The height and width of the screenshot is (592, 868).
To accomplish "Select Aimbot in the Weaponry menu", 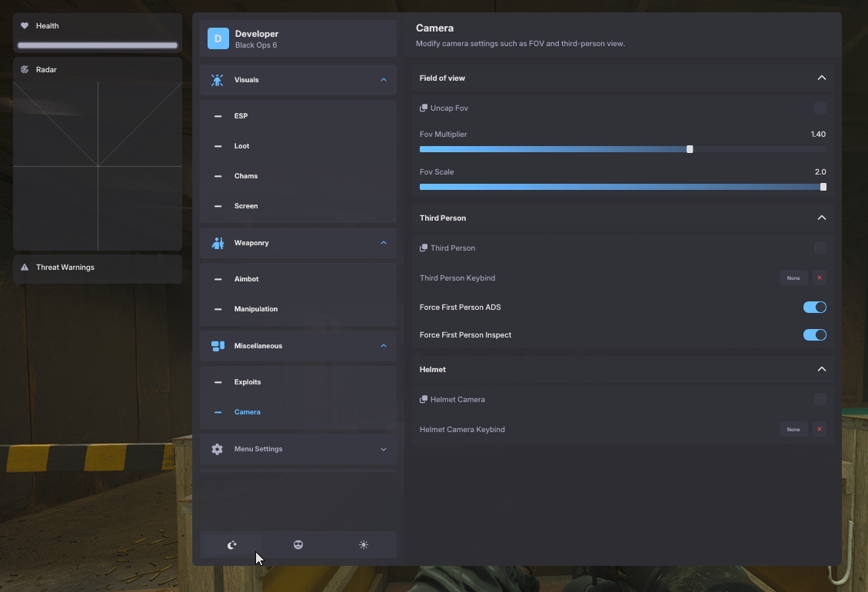I will click(x=246, y=279).
